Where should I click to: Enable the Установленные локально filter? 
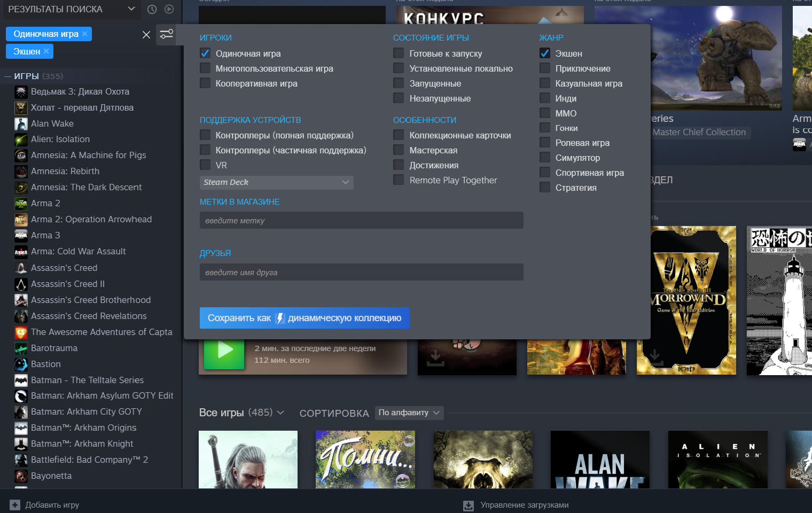pyautogui.click(x=399, y=68)
